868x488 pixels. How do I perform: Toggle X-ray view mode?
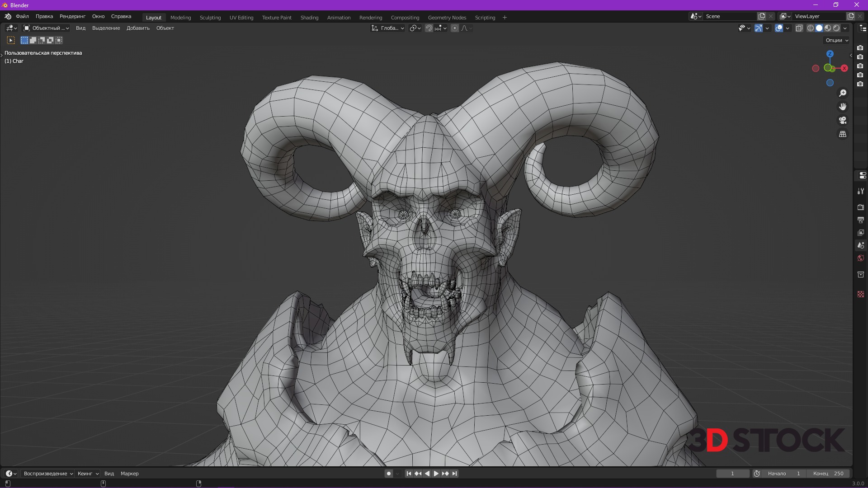(799, 28)
